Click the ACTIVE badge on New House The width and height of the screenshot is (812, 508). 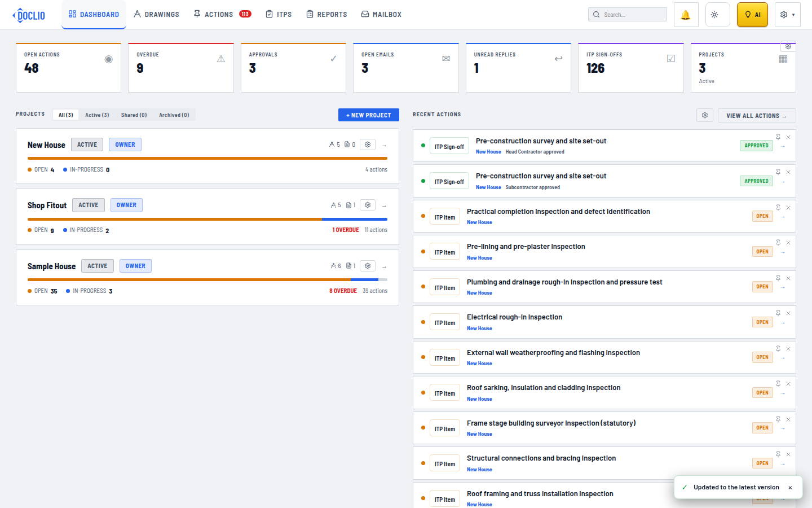(x=87, y=144)
